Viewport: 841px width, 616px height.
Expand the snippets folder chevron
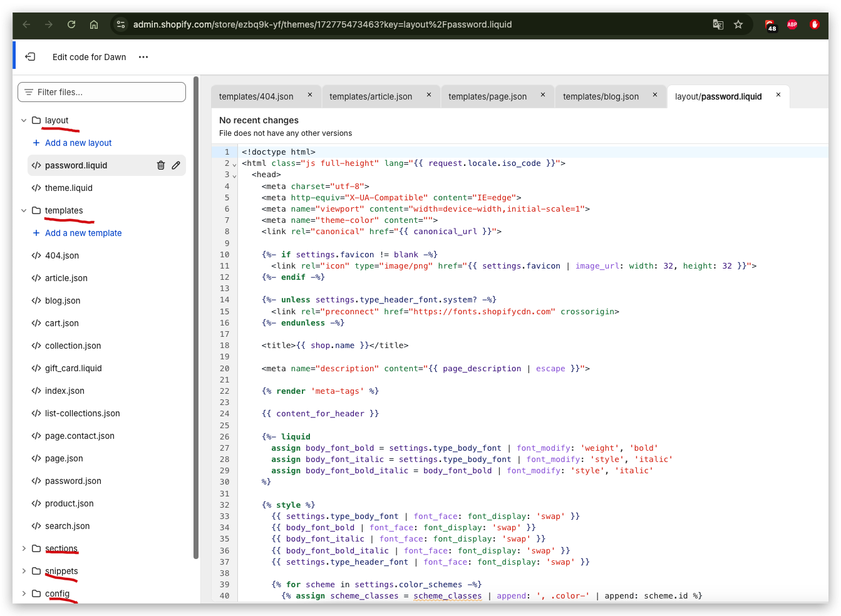[x=24, y=571]
